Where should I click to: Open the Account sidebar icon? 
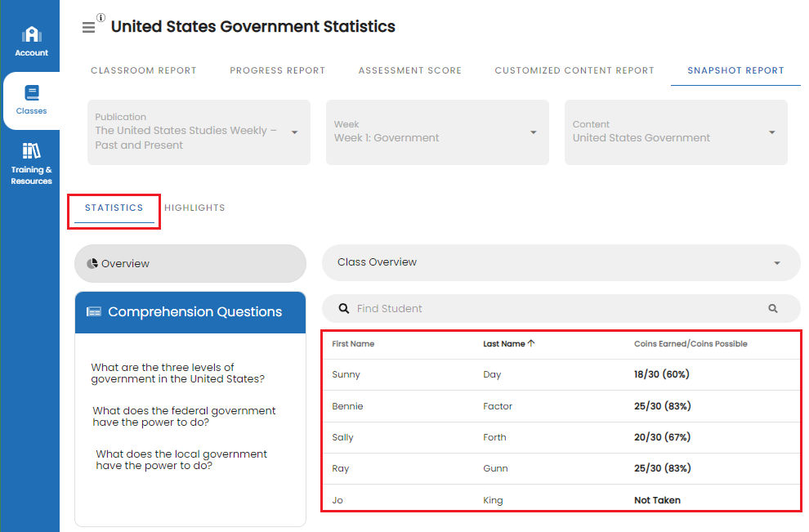click(x=31, y=34)
